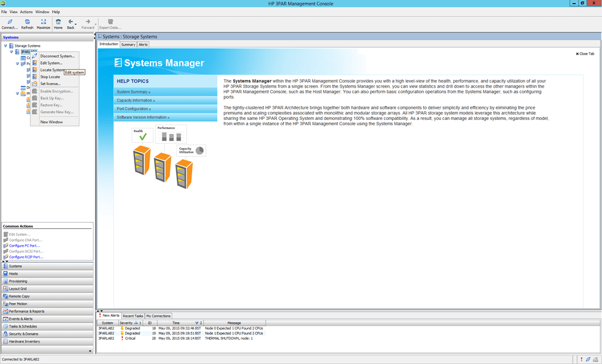
Task: Open the Actions menu
Action: 26,12
